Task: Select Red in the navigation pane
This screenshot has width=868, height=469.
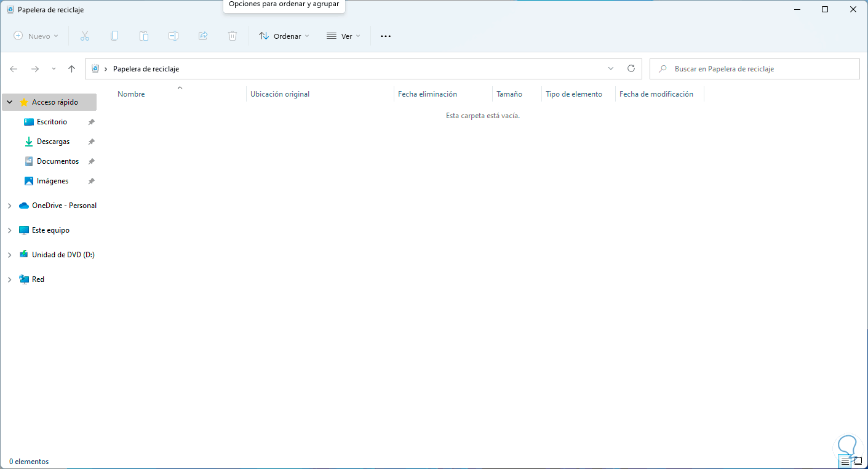Action: coord(38,279)
